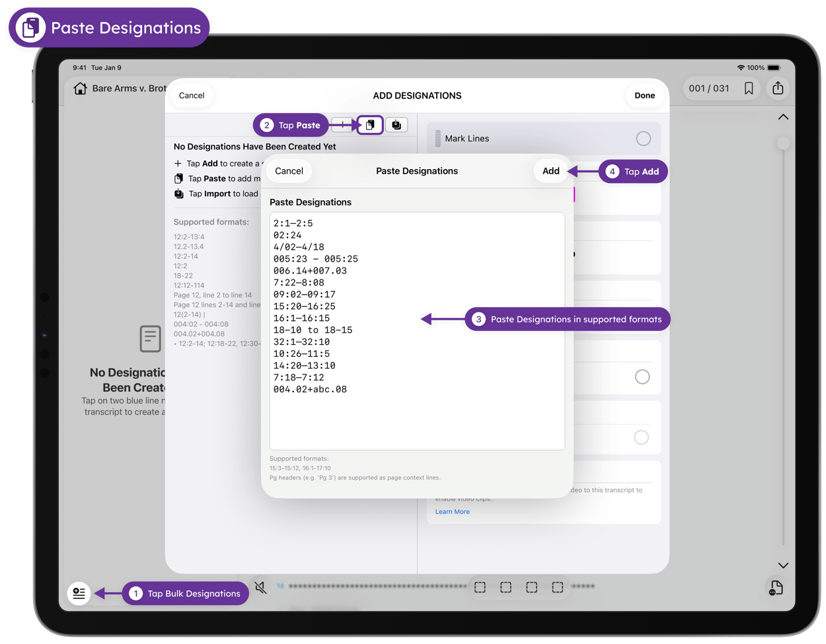
Task: Cancel the Add Designations sheet
Action: pos(192,95)
